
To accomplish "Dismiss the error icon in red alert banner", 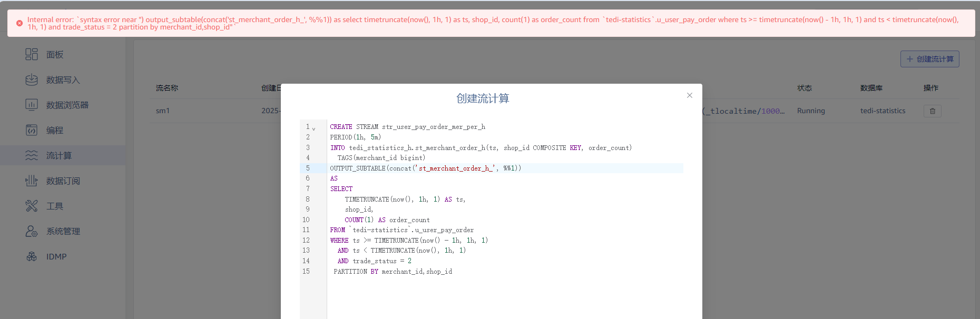I will click(19, 23).
